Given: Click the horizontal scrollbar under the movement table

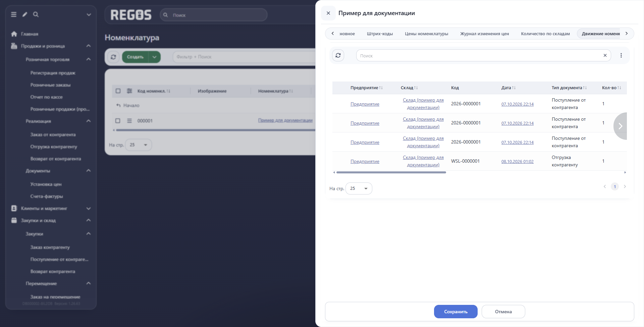Looking at the screenshot, I should tap(391, 172).
